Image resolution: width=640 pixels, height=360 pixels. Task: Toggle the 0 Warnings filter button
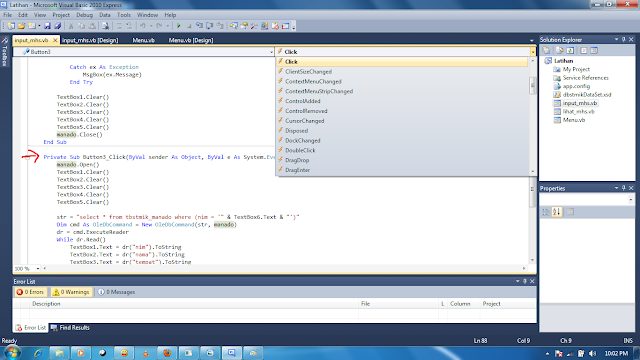tap(71, 292)
